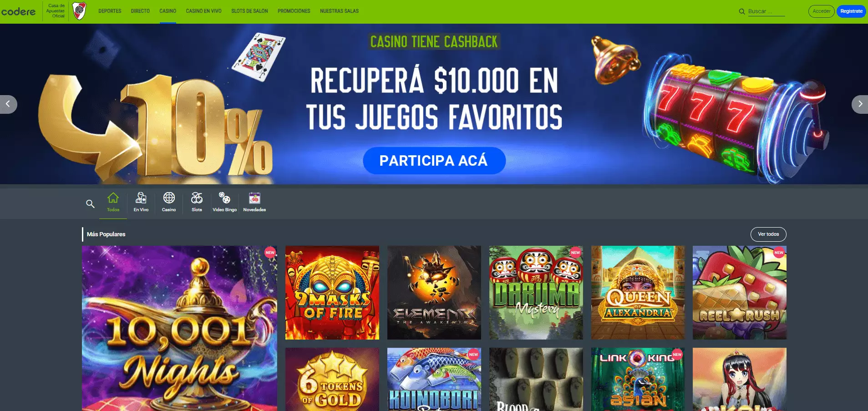The image size is (868, 411).
Task: Open the Deportes menu item
Action: pos(110,11)
